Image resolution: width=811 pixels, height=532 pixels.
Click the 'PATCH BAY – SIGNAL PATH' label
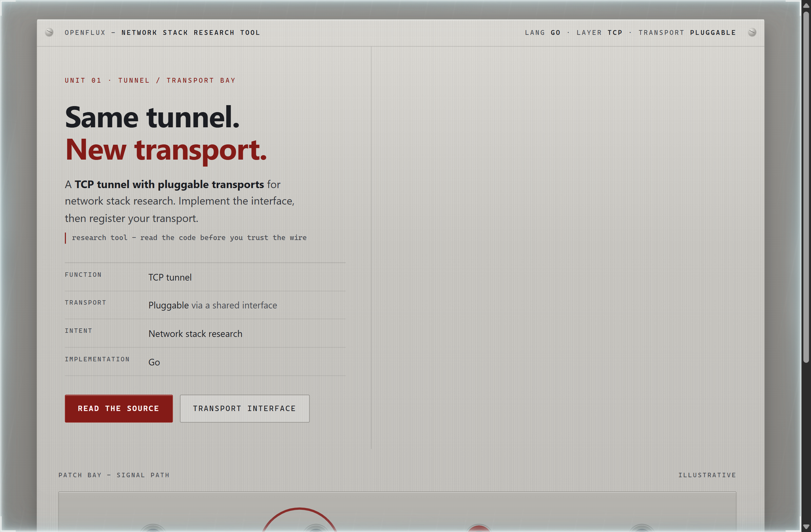click(x=114, y=475)
